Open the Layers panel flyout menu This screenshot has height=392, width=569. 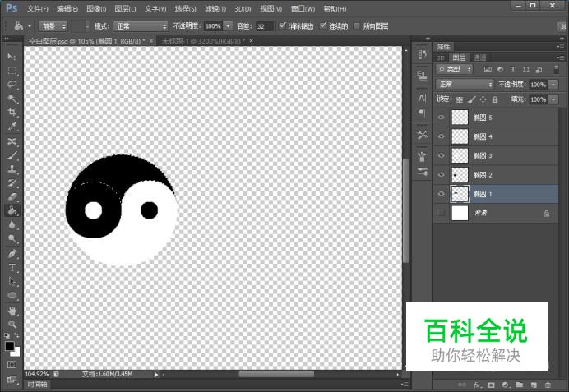(561, 58)
